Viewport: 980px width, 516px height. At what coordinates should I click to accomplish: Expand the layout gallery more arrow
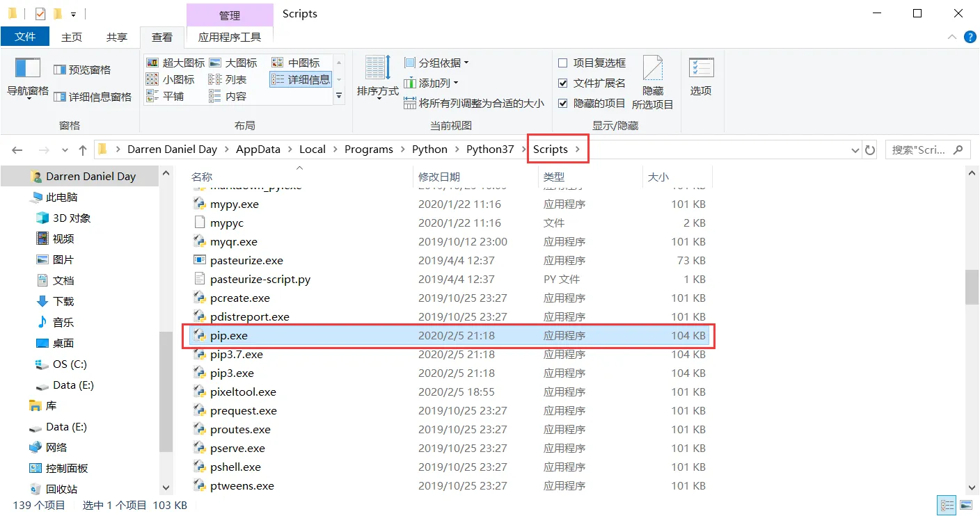click(339, 96)
